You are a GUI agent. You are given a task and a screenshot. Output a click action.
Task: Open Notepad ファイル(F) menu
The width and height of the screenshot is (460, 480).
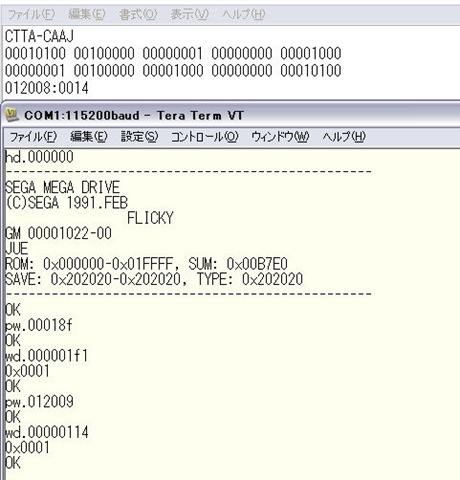tap(31, 14)
